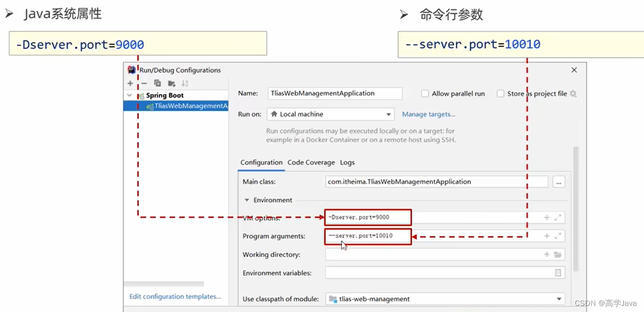644x312 pixels.
Task: Switch to the Code Coverage tab
Action: pyautogui.click(x=311, y=163)
